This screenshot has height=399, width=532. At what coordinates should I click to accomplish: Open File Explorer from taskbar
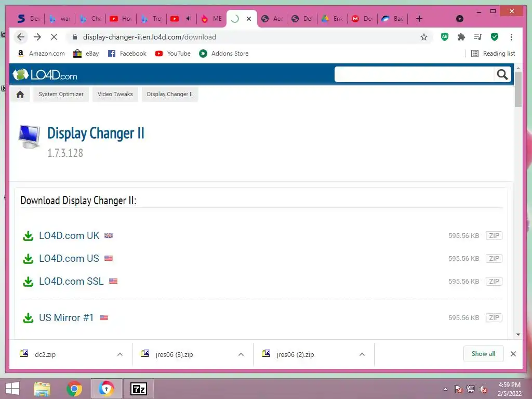42,389
